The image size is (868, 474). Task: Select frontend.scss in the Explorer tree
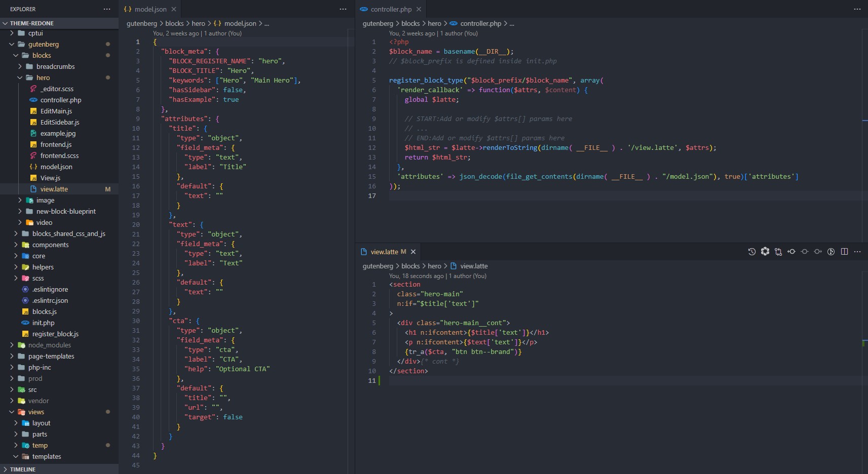pyautogui.click(x=60, y=155)
